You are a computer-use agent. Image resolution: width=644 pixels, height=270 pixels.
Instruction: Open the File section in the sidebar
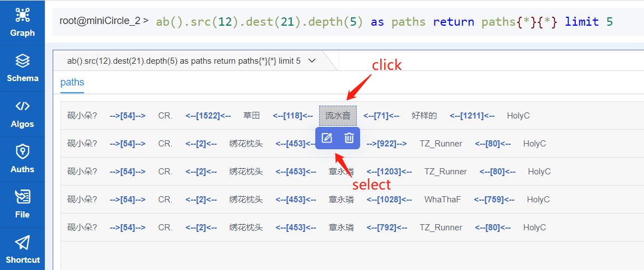pos(22,205)
